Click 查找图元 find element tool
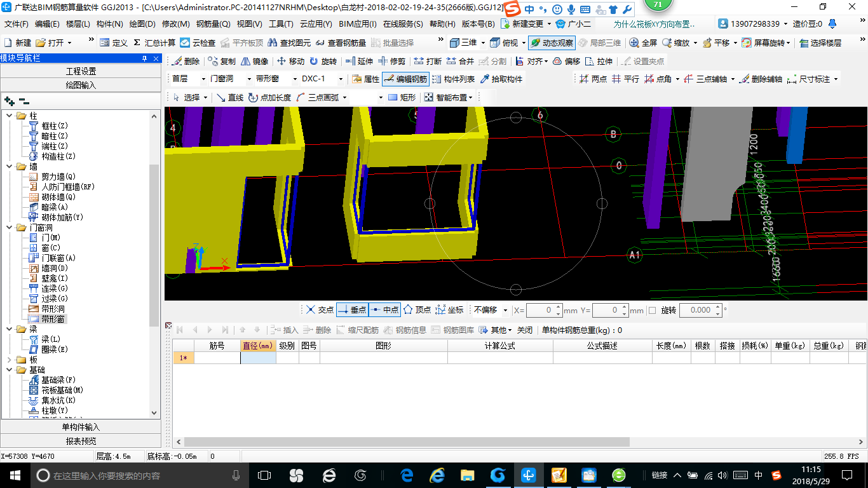 [289, 43]
